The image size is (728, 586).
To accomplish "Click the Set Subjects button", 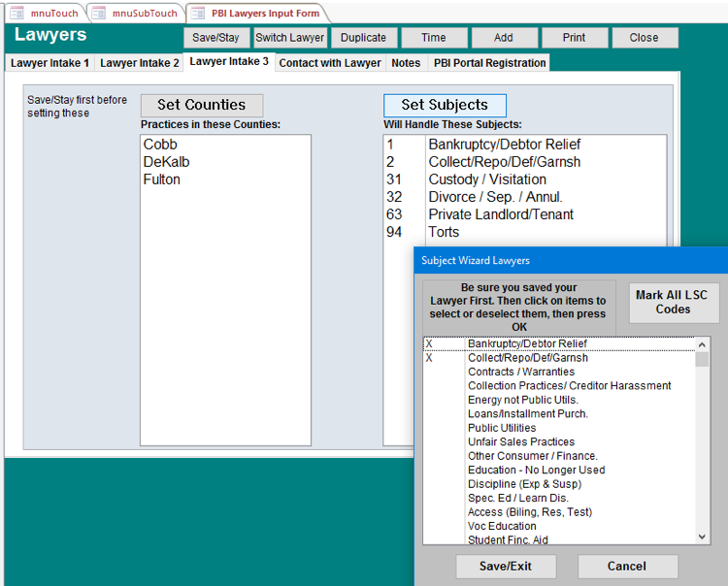I will [445, 105].
